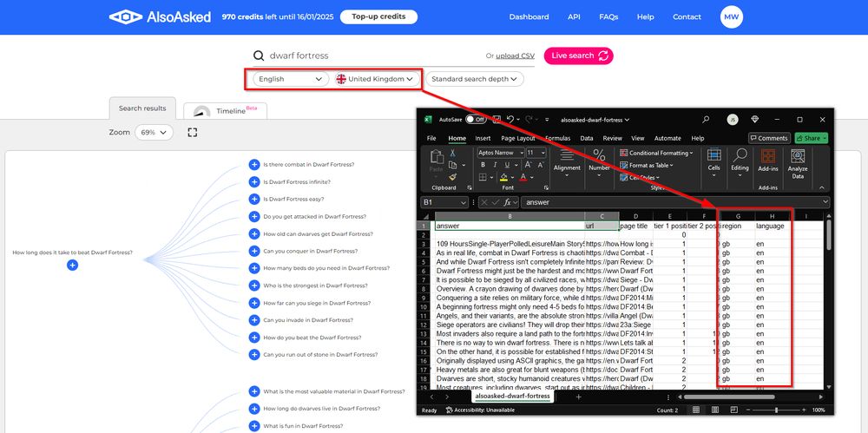Click the Live search button

pos(578,56)
